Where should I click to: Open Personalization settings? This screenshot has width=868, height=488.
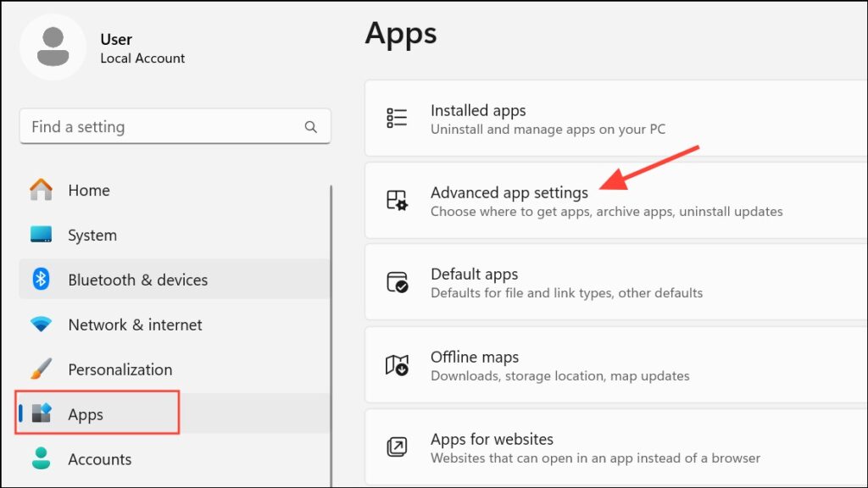coord(175,369)
